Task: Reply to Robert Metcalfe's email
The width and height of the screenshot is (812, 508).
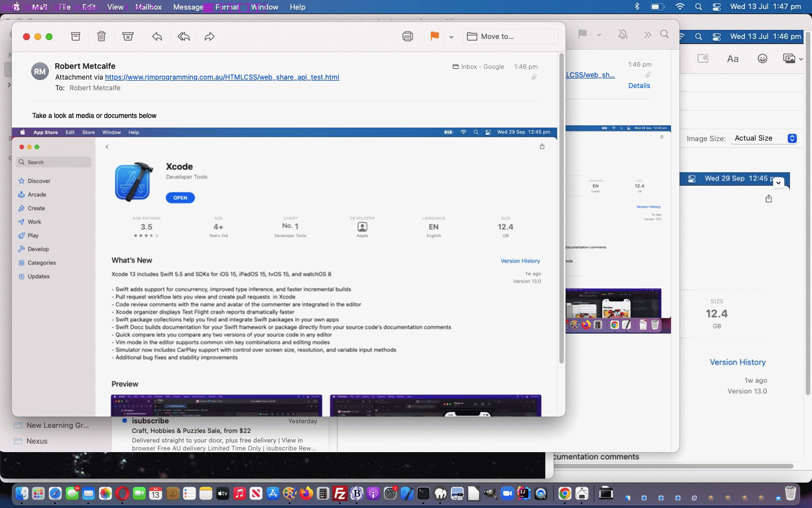Action: coord(157,36)
